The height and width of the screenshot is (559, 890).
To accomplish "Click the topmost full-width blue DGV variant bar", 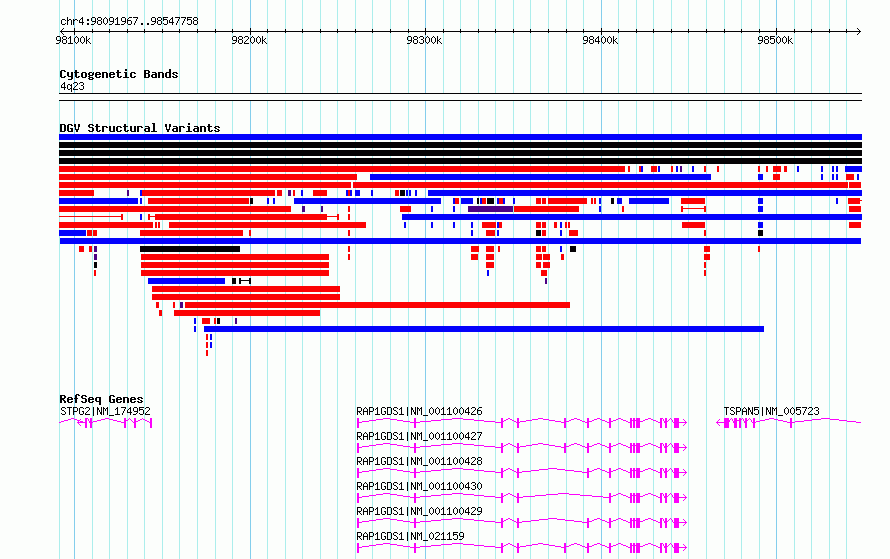I will click(x=460, y=137).
